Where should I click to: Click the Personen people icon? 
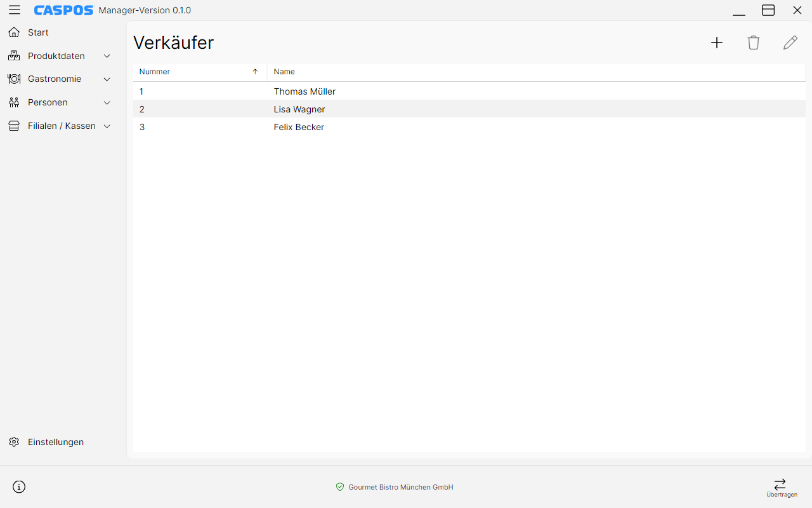point(14,102)
